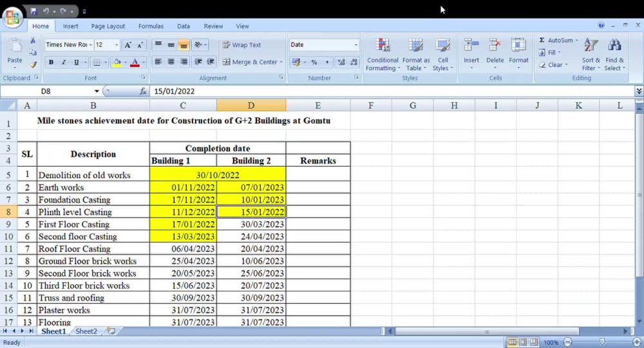Decrease indent
Screen dimensions: 644x348
(x=198, y=62)
